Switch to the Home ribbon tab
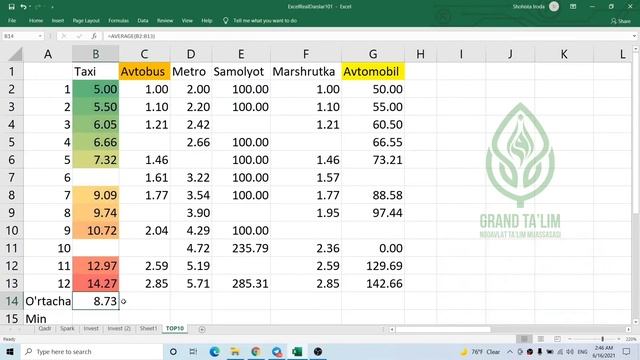The image size is (640, 360). click(36, 20)
